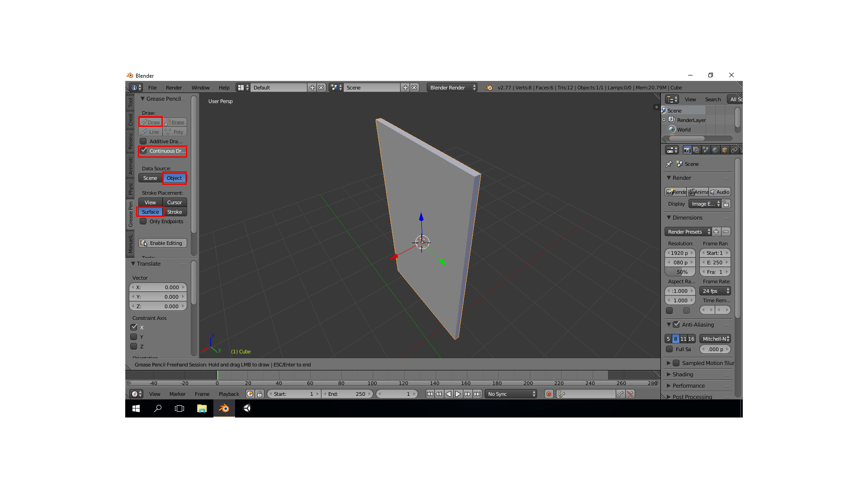
Task: Open the No Sync playback dropdown
Action: pyautogui.click(x=511, y=394)
